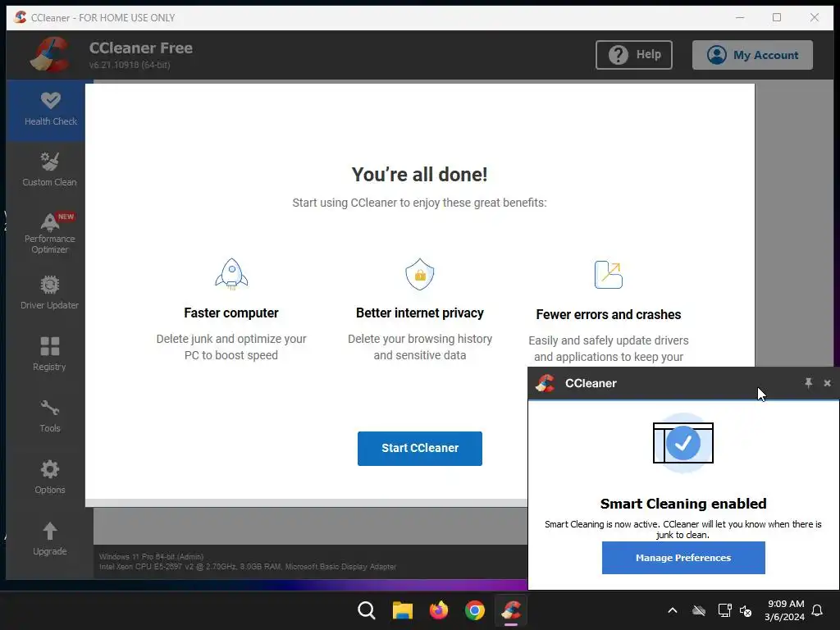Screen dimensions: 840x630
Task: Open the network display tray icon
Action: pyautogui.click(x=724, y=610)
